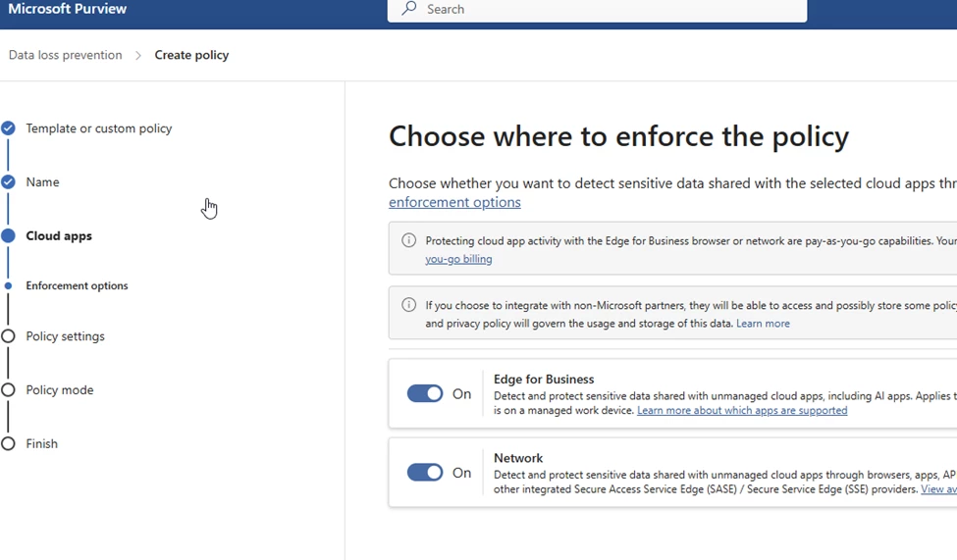The image size is (957, 560).
Task: Select the Enforcement options sub-step
Action: [x=77, y=285]
